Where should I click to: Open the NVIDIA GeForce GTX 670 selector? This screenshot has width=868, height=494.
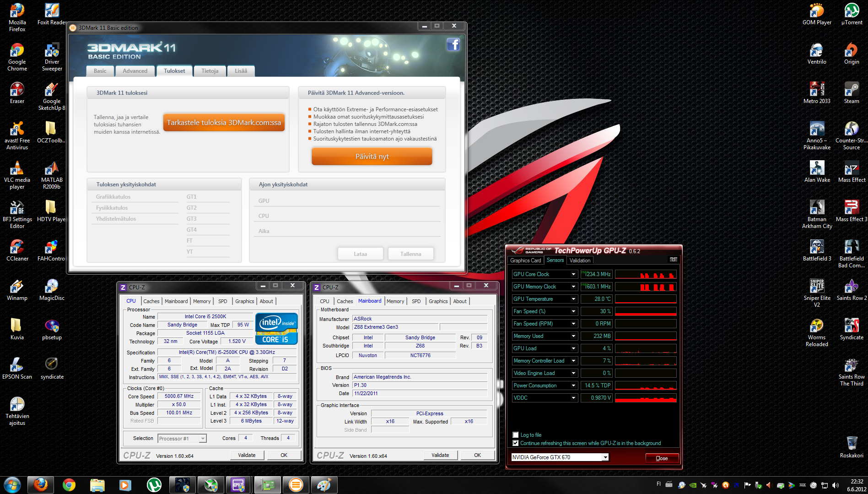click(560, 457)
